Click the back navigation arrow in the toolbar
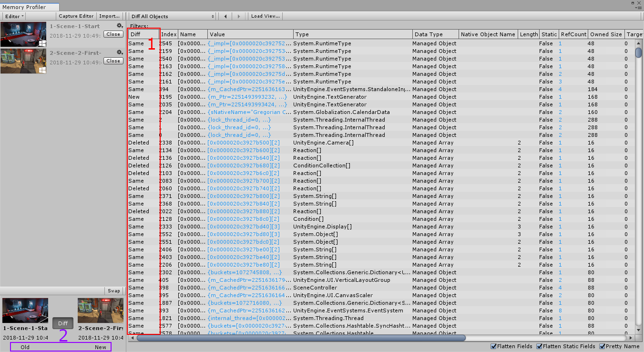The height and width of the screenshot is (352, 644). tap(225, 16)
